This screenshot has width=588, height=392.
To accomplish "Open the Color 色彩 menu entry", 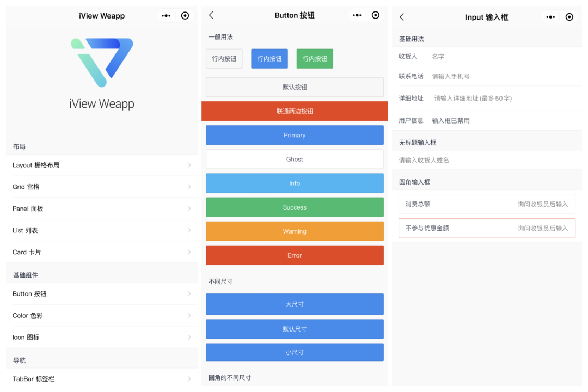I will click(x=102, y=315).
